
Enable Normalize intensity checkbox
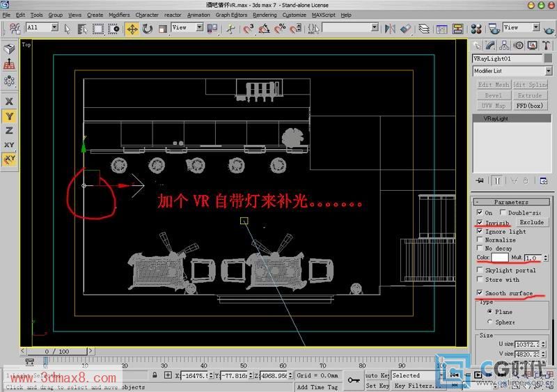(x=480, y=240)
